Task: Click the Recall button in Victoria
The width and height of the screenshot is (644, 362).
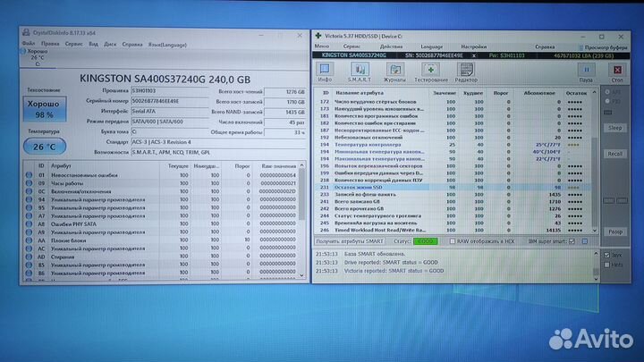Action: tap(614, 154)
